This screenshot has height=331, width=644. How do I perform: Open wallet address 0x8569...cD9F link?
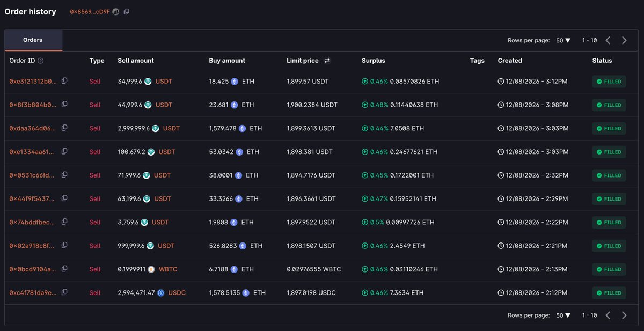coord(90,12)
